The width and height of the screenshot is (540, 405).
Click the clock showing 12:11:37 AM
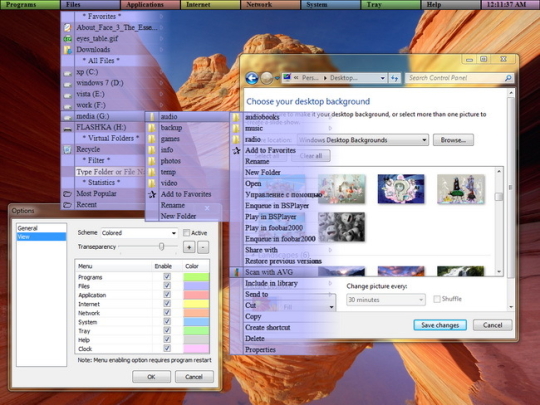click(x=510, y=4)
